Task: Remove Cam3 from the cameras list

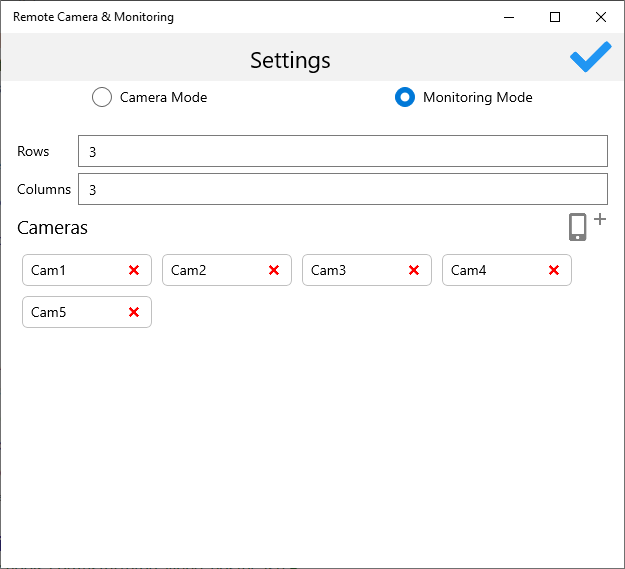Action: pyautogui.click(x=414, y=270)
